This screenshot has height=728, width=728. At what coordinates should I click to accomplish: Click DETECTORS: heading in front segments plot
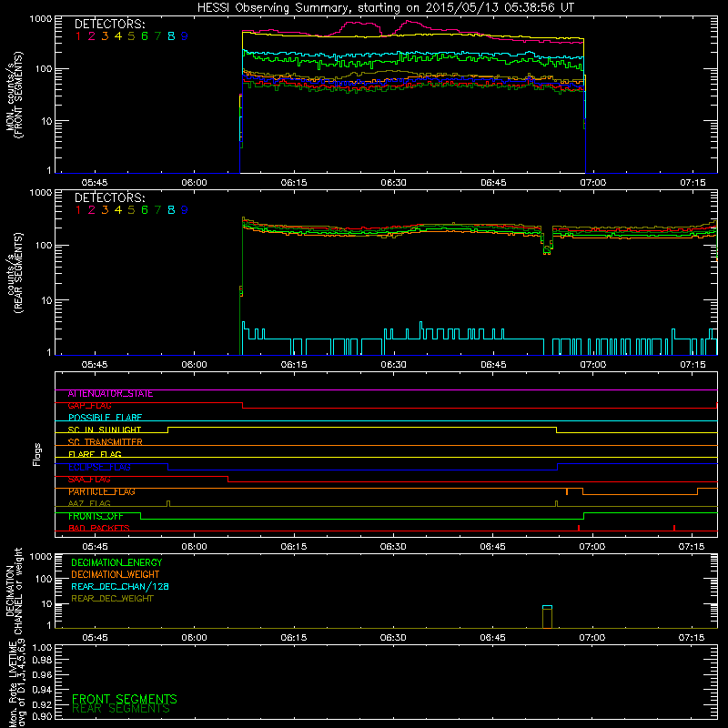click(x=109, y=25)
